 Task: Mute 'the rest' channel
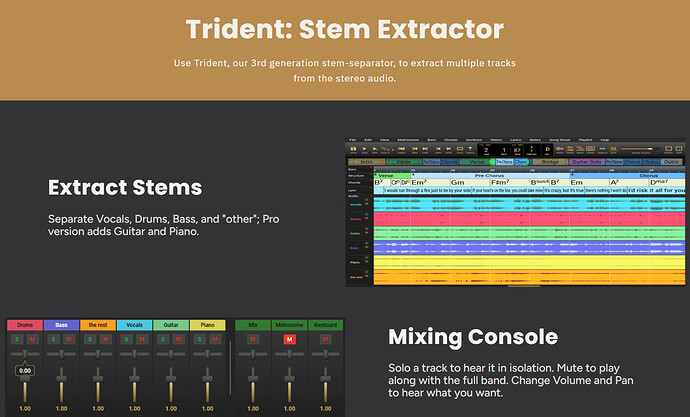point(106,339)
